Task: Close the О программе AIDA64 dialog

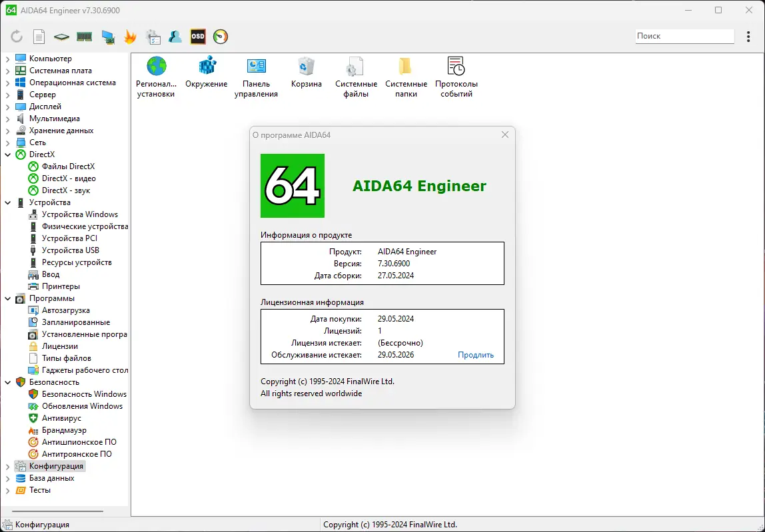Action: [x=505, y=134]
